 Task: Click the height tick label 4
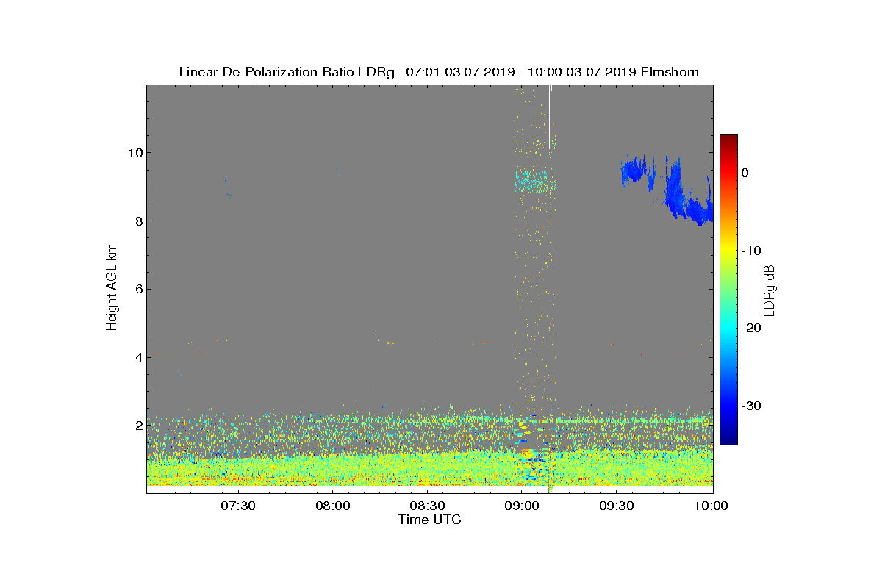(x=137, y=357)
